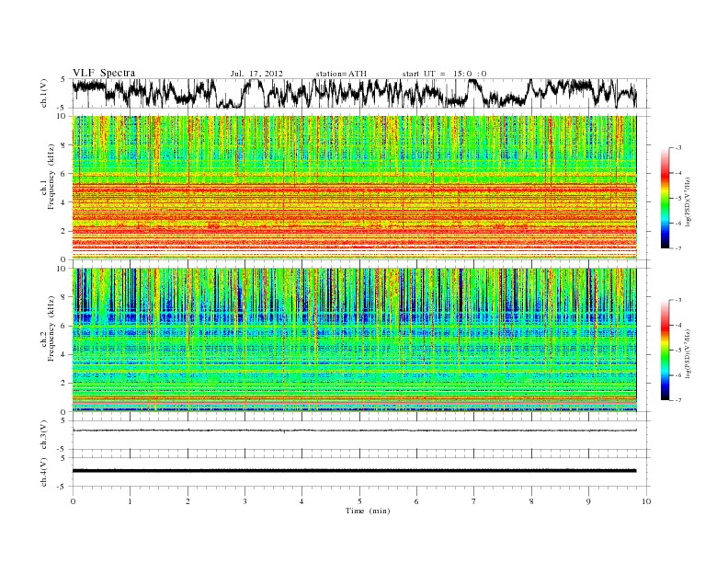Click the ch.1 voltage waveform trace
Image resolution: width=728 pixels, height=563 pixels.
click(x=354, y=93)
